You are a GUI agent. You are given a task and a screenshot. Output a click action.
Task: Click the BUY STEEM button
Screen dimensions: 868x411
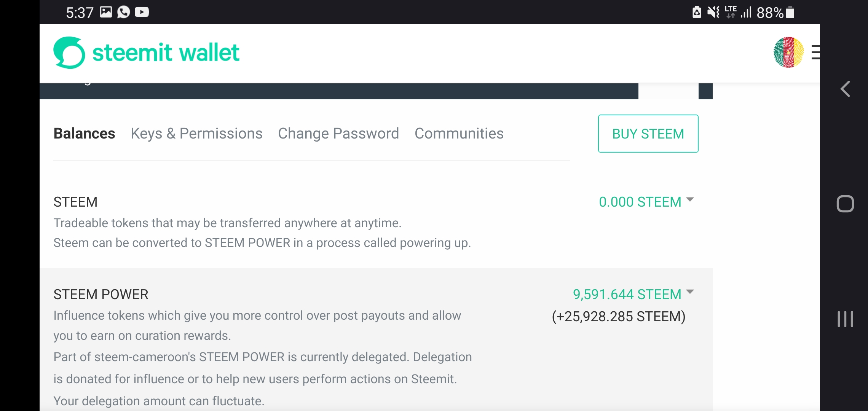tap(648, 134)
